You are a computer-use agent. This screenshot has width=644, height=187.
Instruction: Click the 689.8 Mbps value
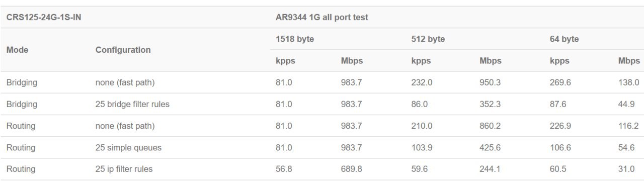click(351, 169)
